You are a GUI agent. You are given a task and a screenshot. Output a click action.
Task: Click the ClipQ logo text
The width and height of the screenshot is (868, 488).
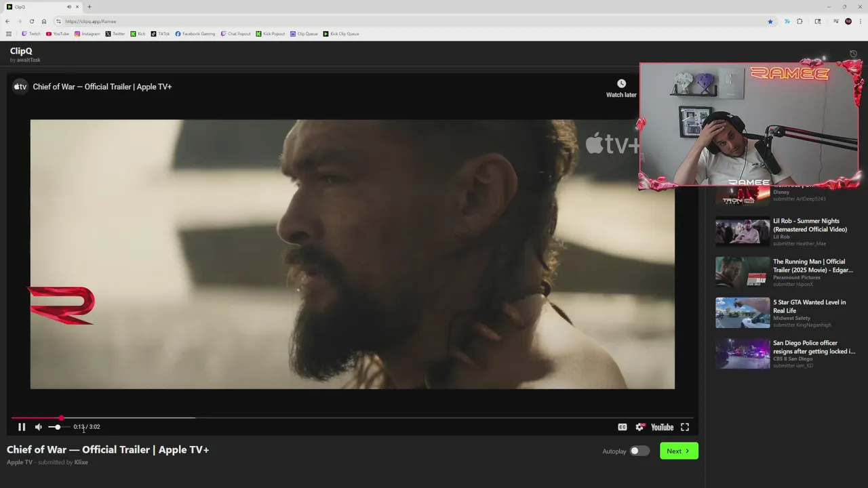(x=21, y=51)
